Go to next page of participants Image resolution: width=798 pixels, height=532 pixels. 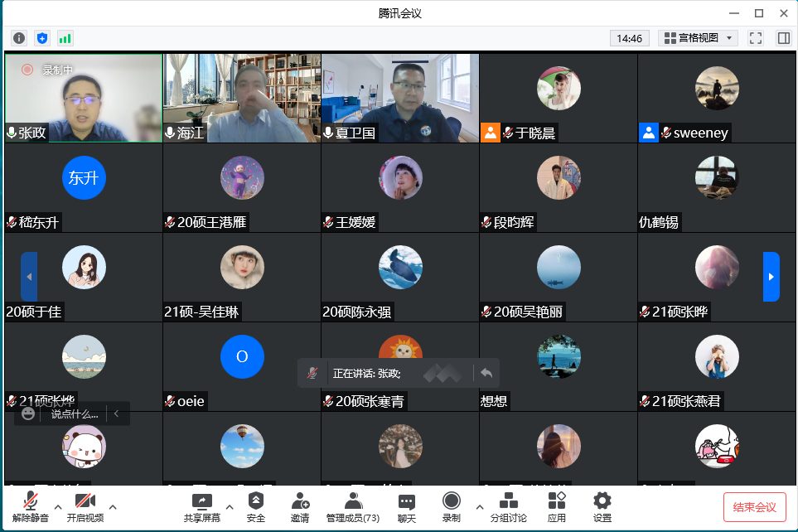point(771,277)
